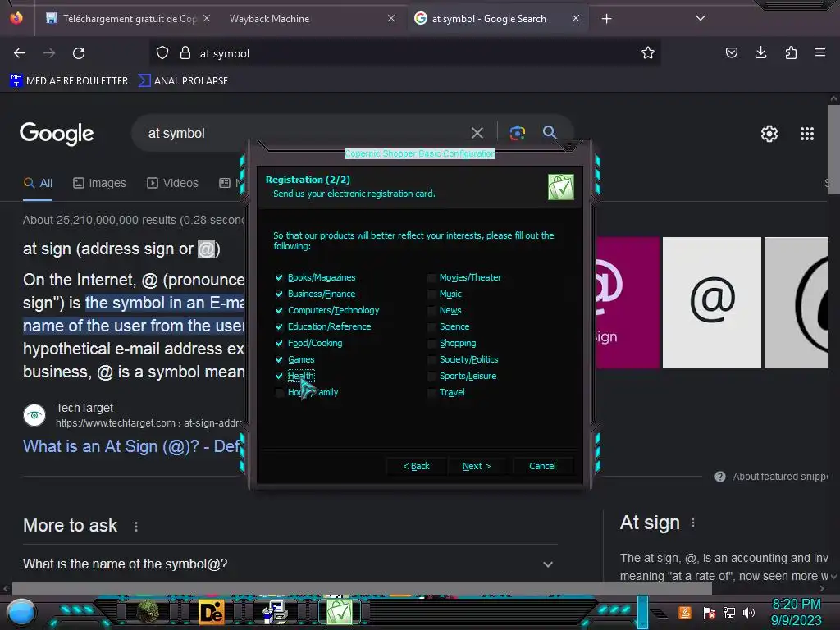The image size is (840, 630).
Task: Click the volume speaker tray icon
Action: click(x=749, y=612)
